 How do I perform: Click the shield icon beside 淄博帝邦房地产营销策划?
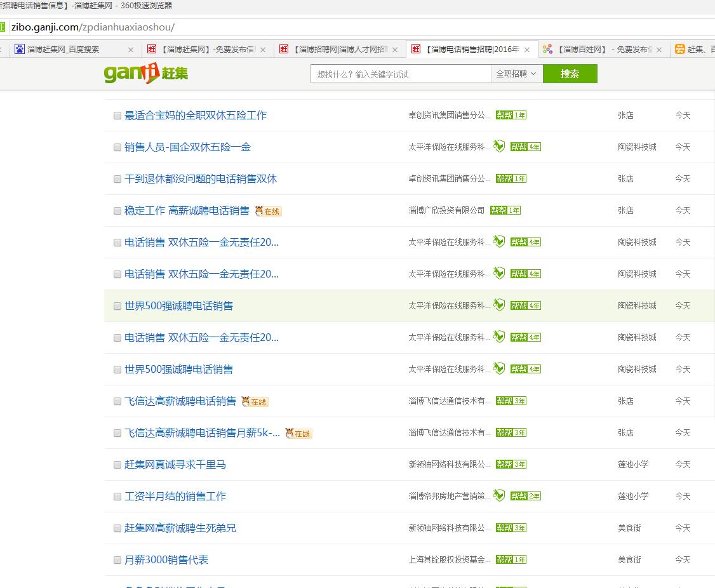pyautogui.click(x=498, y=495)
